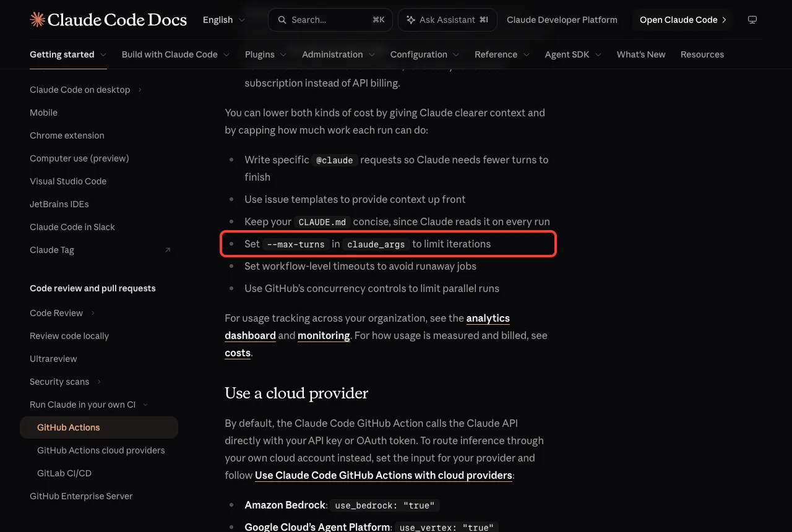Expand the Configuration dropdown menu
Viewport: 792px width, 532px height.
[x=425, y=54]
